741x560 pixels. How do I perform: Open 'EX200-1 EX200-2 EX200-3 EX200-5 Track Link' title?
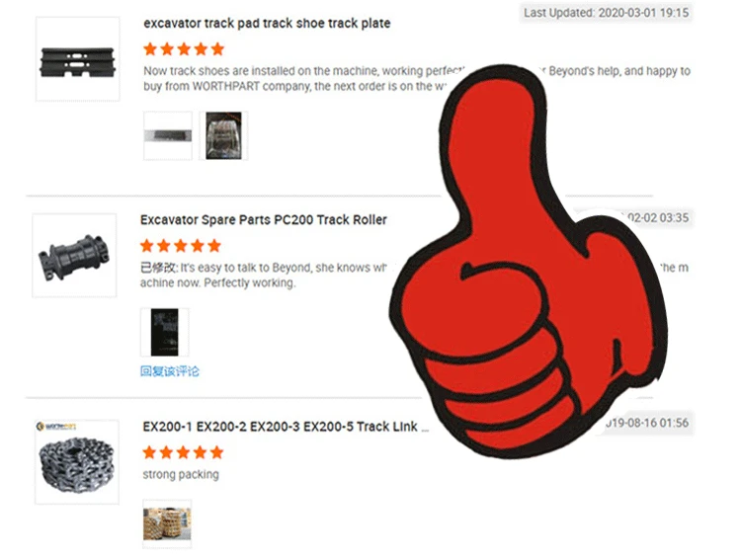tap(286, 427)
